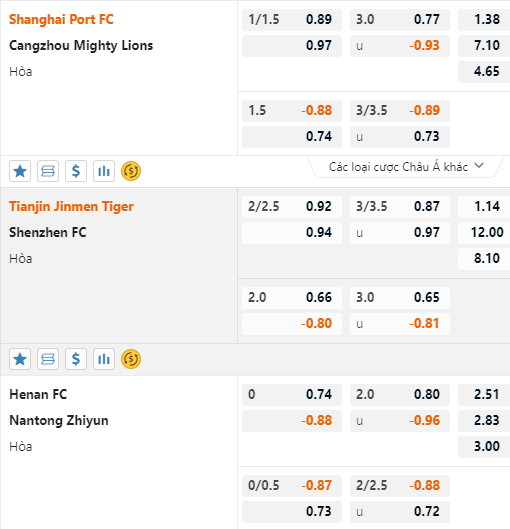Open the Nantong Zhiyun team link

point(59,421)
